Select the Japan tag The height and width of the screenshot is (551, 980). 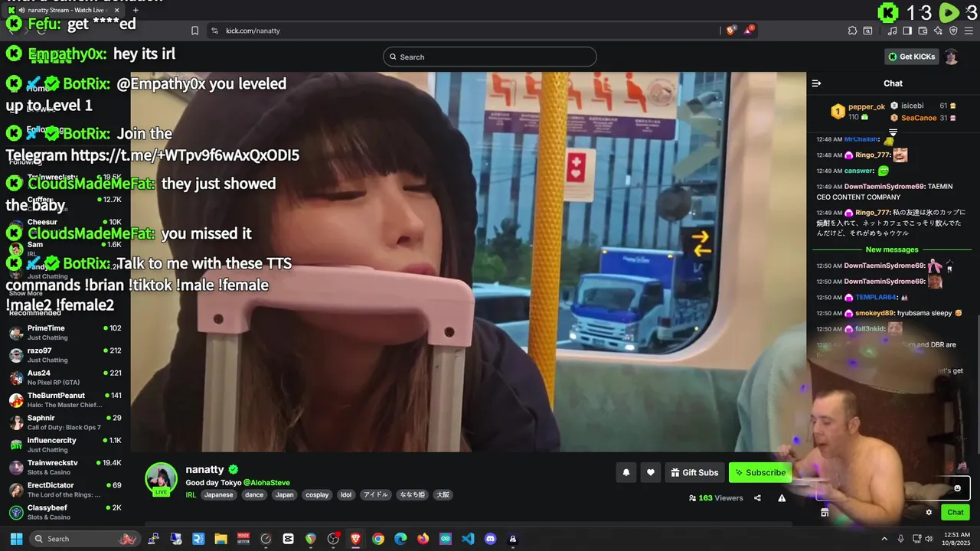pyautogui.click(x=284, y=495)
